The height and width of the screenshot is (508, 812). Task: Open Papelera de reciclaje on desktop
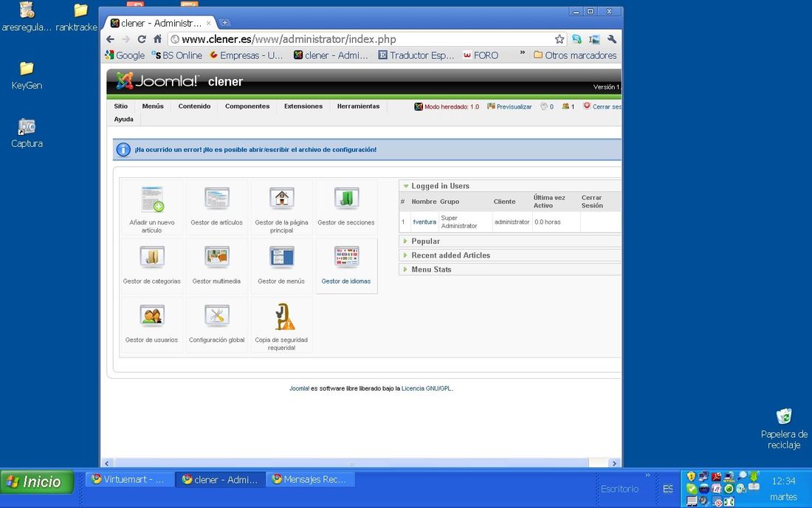784,429
